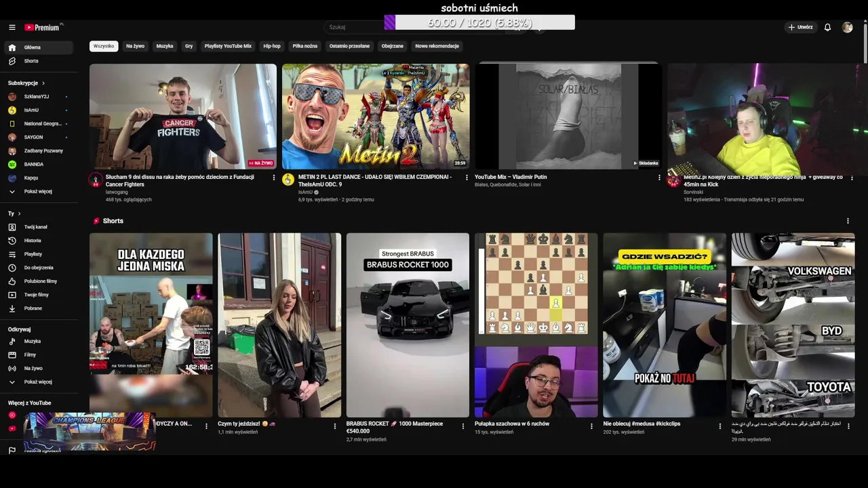Open Kapqu subscription channel
The image size is (868, 488).
[38, 178]
